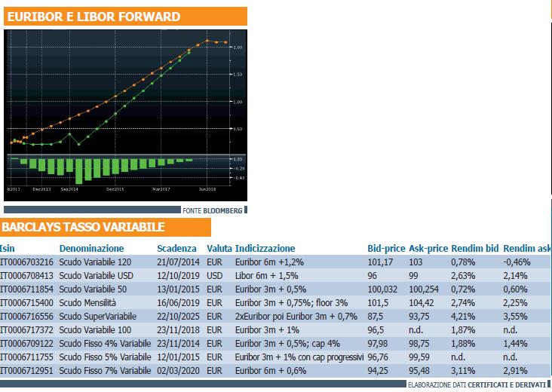Click ask price 100,254
The height and width of the screenshot is (392, 552).
point(424,289)
